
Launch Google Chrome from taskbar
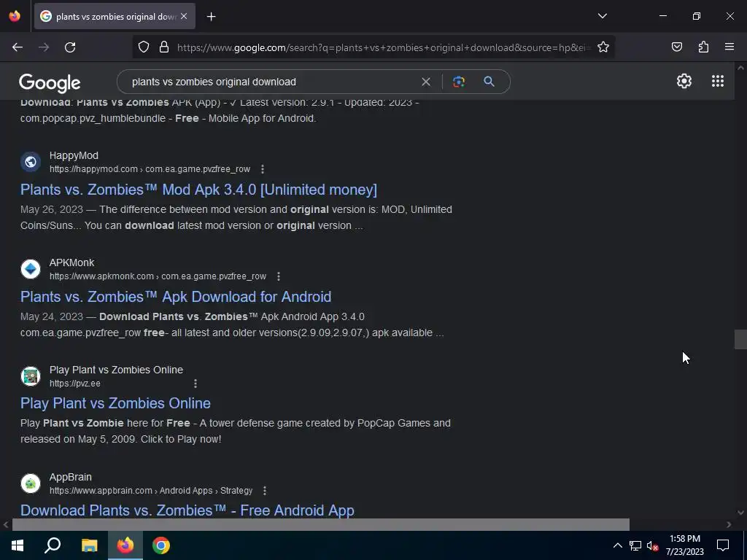[x=161, y=545]
